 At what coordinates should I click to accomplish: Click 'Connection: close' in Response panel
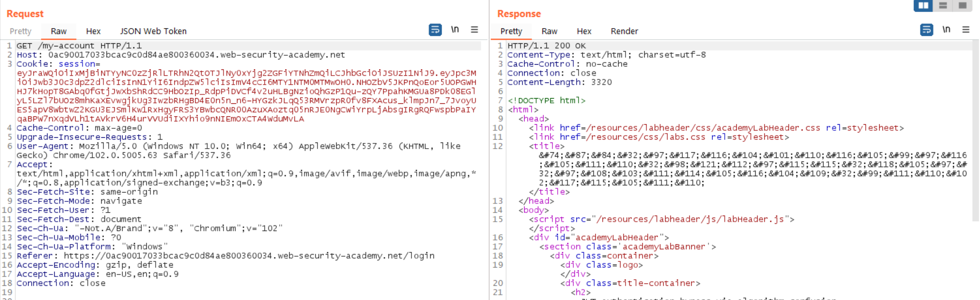[552, 73]
